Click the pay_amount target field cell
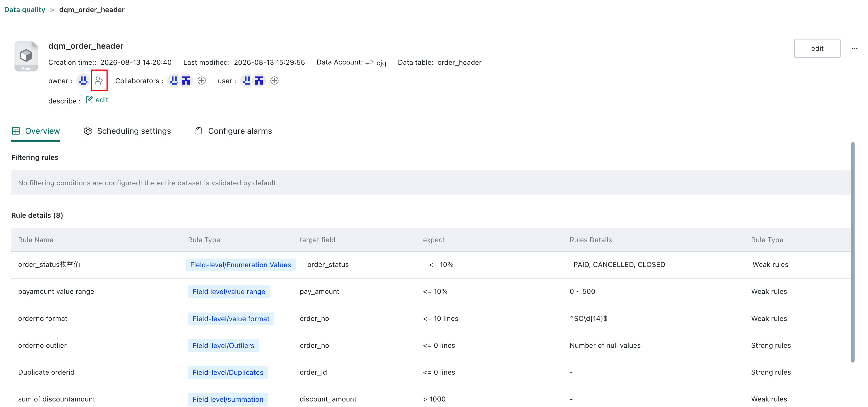The height and width of the screenshot is (407, 868). pyautogui.click(x=319, y=291)
